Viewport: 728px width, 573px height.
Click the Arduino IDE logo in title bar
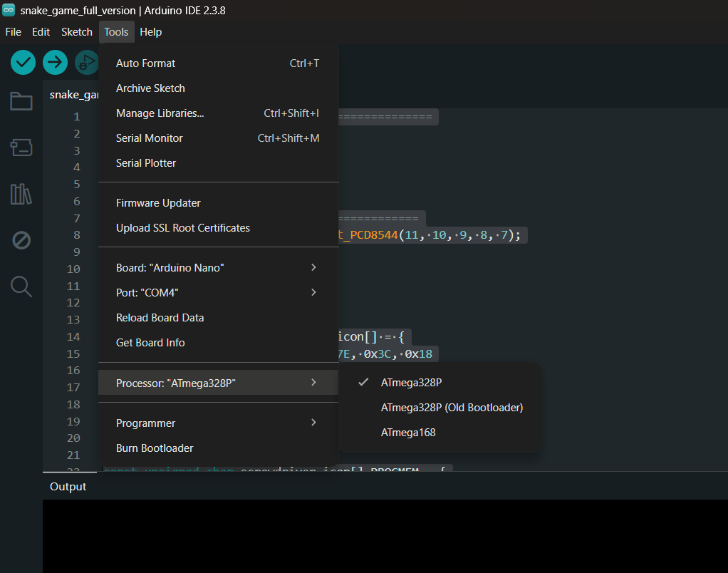click(9, 10)
